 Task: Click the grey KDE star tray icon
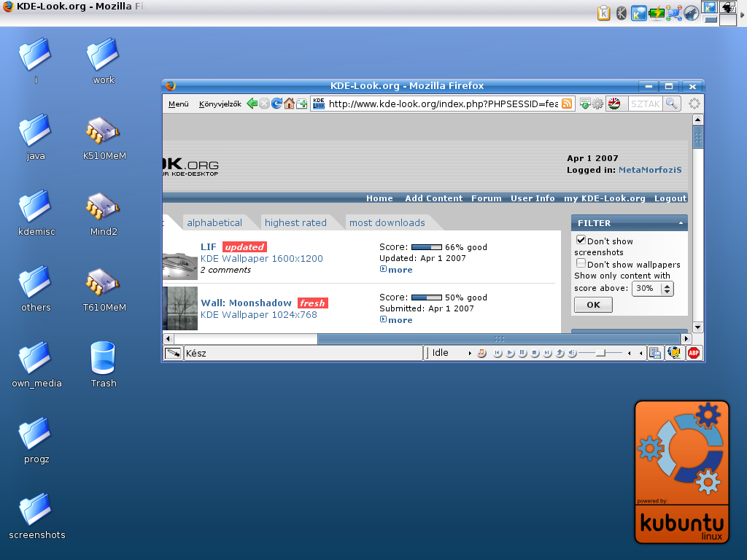622,13
